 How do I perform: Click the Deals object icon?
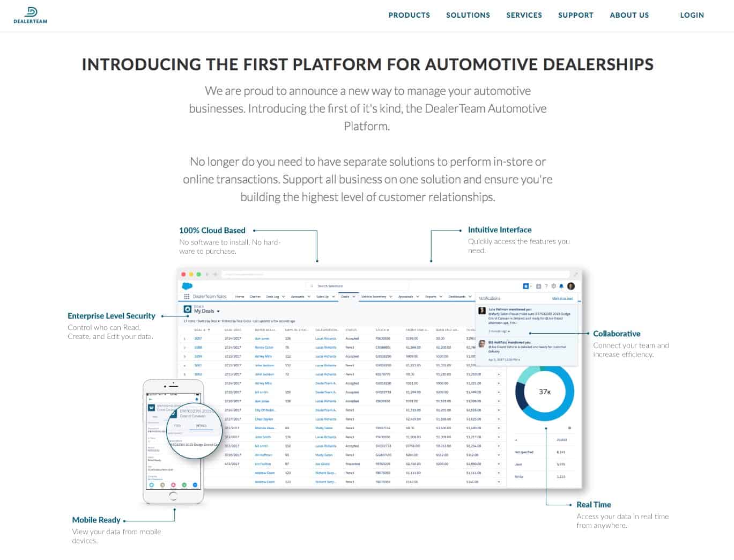click(188, 310)
